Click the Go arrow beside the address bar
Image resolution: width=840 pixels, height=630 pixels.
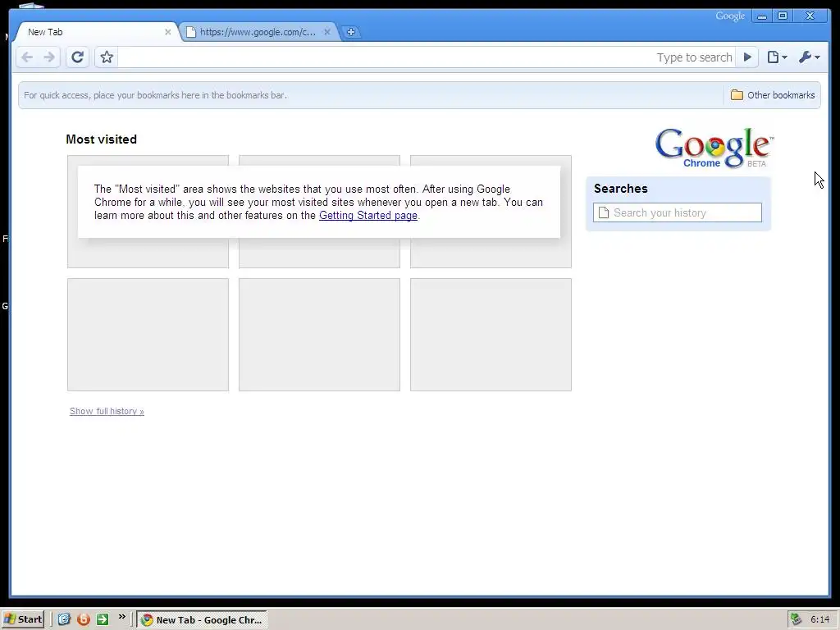[747, 57]
